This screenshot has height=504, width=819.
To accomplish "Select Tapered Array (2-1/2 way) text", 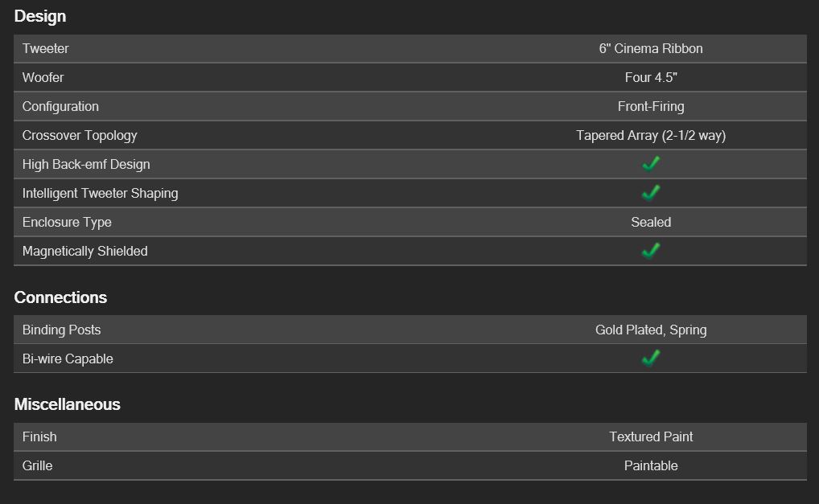I will coord(651,136).
